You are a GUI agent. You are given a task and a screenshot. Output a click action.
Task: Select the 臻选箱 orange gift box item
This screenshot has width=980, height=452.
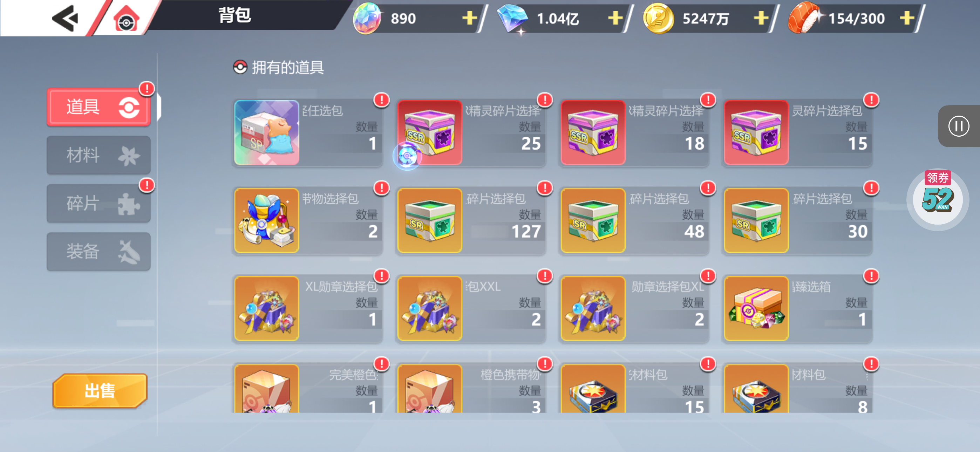(x=798, y=309)
